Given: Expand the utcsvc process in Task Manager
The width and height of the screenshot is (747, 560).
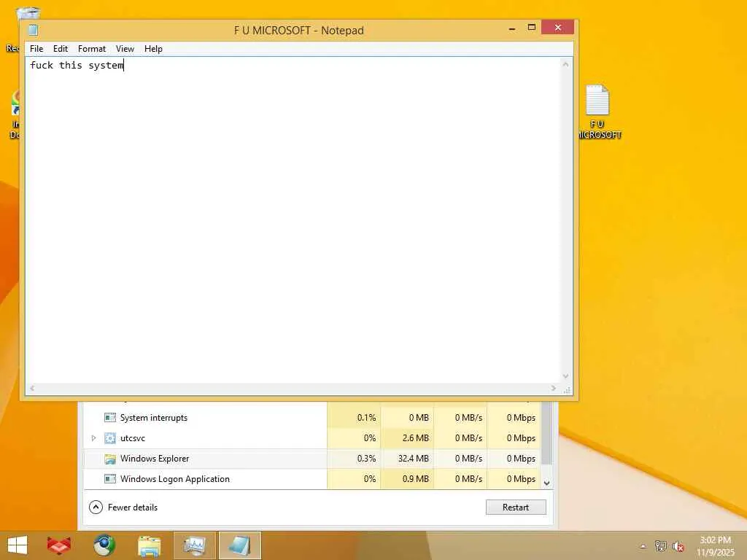Looking at the screenshot, I should (x=93, y=438).
